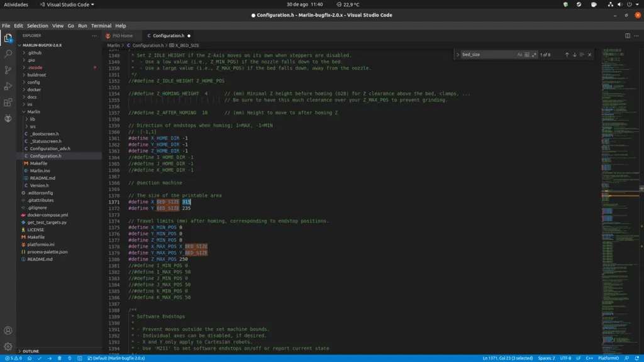644x362 pixels.
Task: Open the Run and Debug view
Action: click(8, 86)
